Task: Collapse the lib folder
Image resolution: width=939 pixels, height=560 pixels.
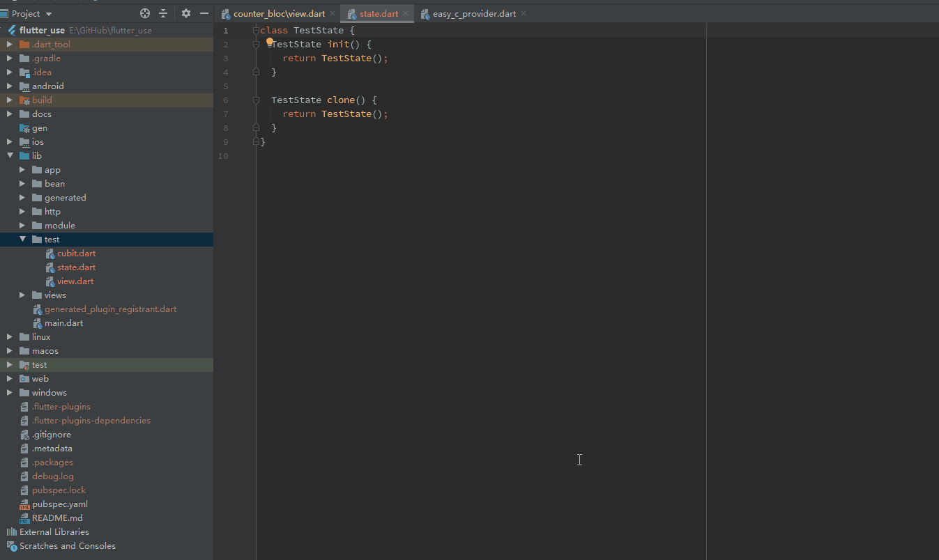Action: click(10, 156)
